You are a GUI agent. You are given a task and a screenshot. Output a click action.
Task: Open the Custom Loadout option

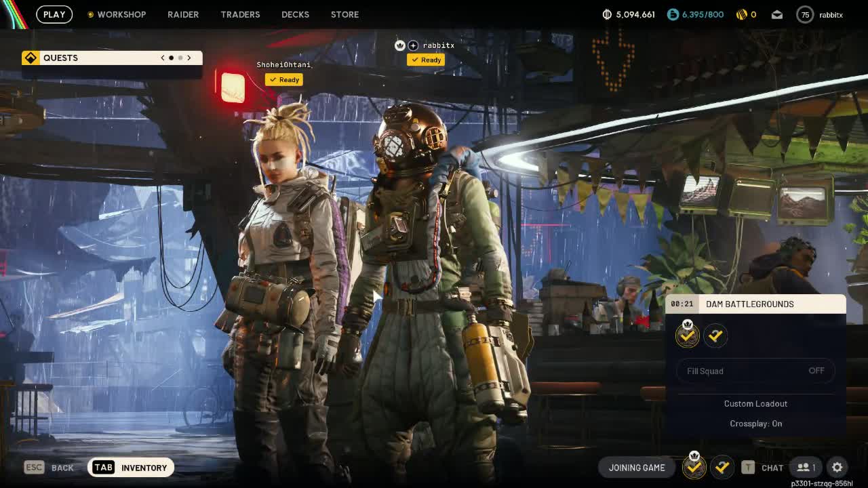(755, 403)
